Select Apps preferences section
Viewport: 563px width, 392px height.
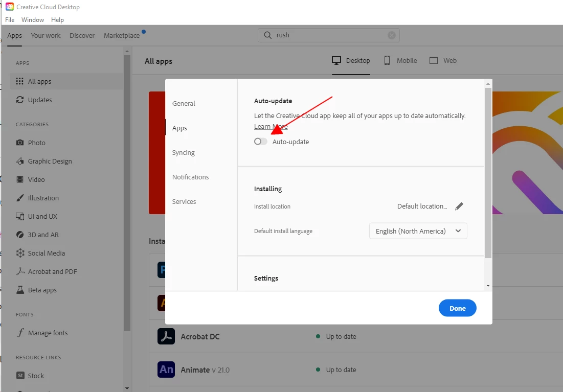pos(179,128)
